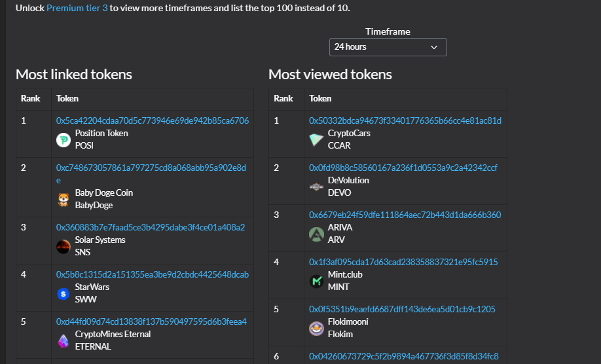This screenshot has width=601, height=364.
Task: Click the Most viewed tokens Rank header
Action: click(x=283, y=98)
